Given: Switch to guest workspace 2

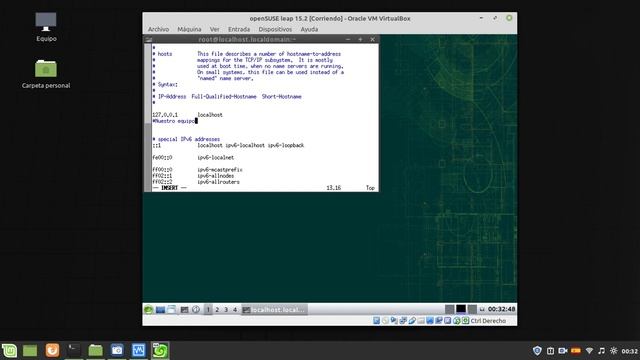Looking at the screenshot, I should point(217,309).
